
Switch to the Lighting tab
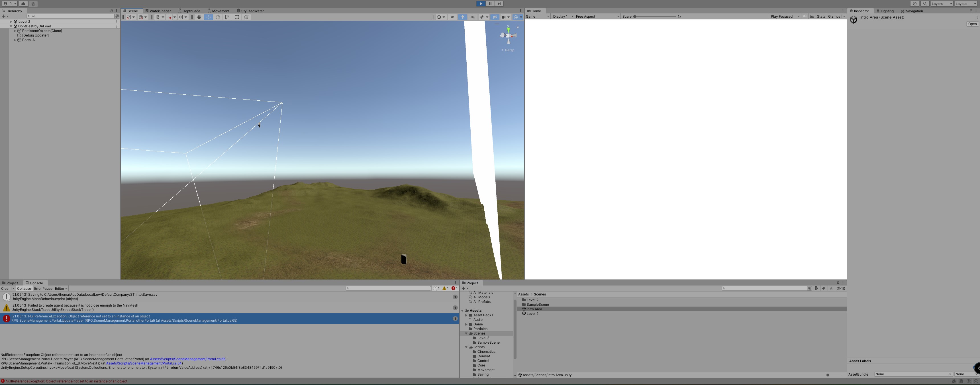[x=885, y=11]
